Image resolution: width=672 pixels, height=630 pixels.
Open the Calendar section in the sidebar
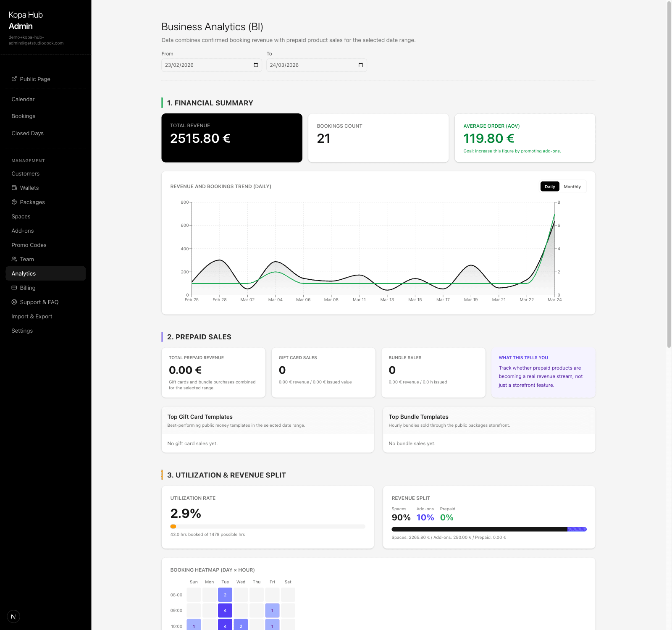(x=23, y=99)
